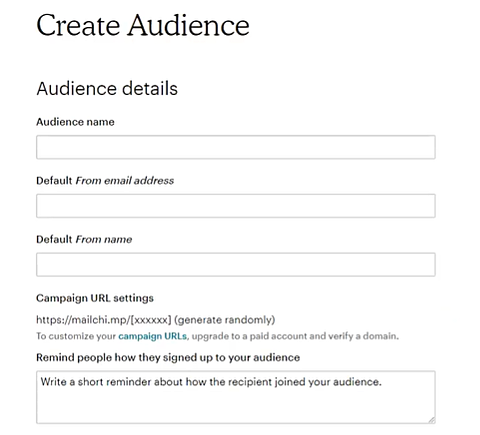This screenshot has width=480, height=435.
Task: Click the Default From name label
Action: click(x=84, y=239)
